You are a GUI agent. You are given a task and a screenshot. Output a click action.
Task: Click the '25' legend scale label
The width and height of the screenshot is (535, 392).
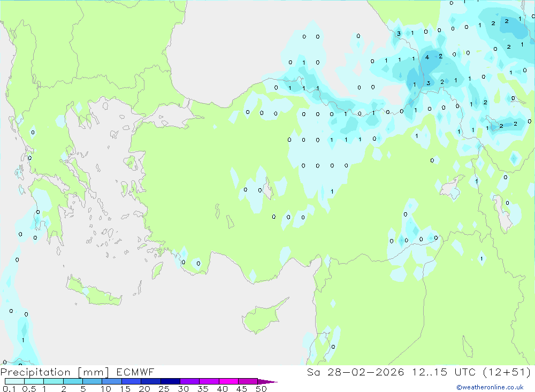pyautogui.click(x=164, y=389)
